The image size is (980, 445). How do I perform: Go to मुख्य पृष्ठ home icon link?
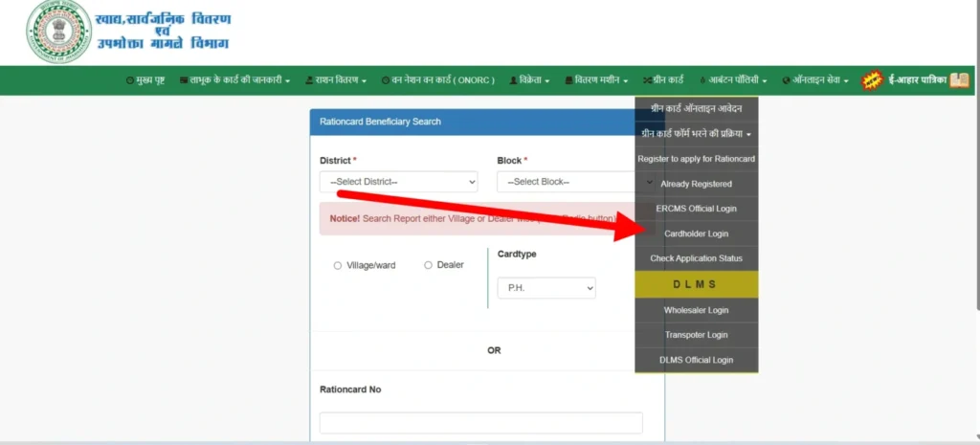coord(145,80)
